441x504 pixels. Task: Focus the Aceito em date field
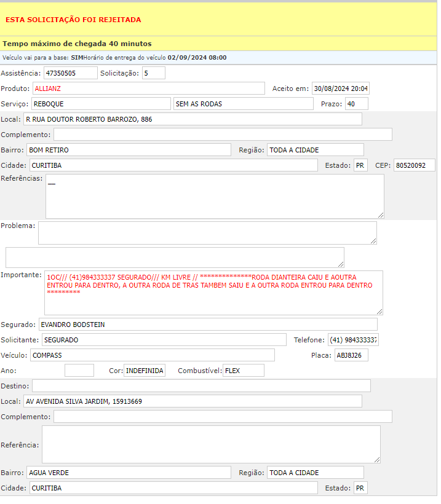340,89
